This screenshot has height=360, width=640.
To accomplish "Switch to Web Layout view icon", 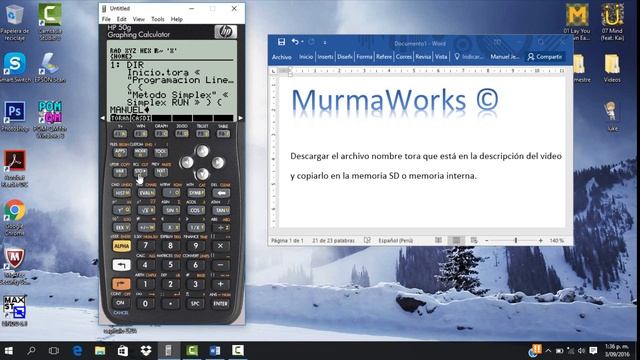I will point(473,241).
